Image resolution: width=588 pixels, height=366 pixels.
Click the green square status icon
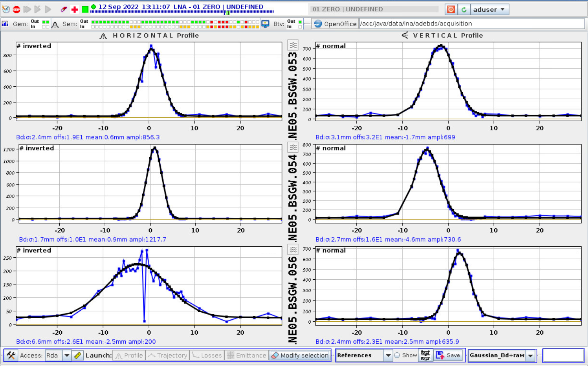[85, 9]
